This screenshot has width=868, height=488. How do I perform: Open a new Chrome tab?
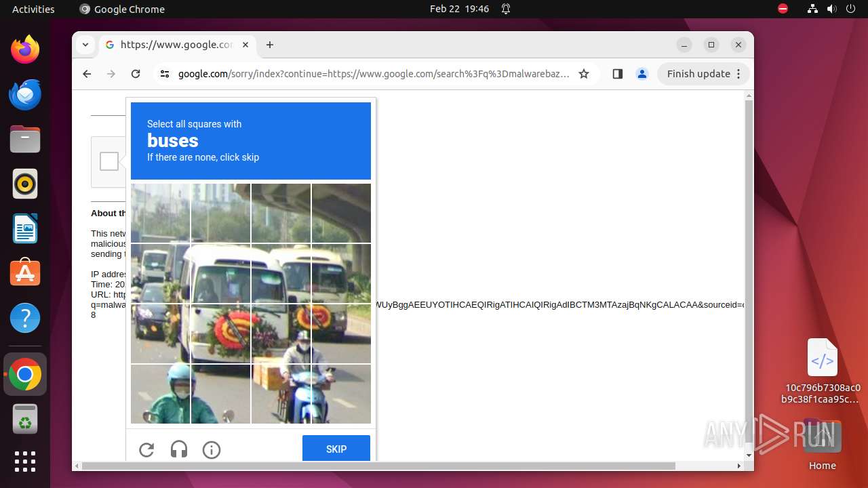pos(270,45)
